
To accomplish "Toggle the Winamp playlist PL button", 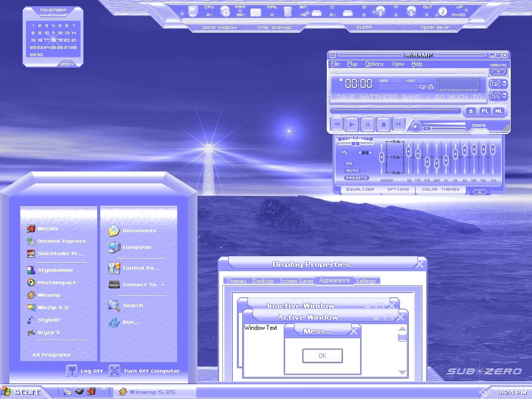I will (485, 111).
